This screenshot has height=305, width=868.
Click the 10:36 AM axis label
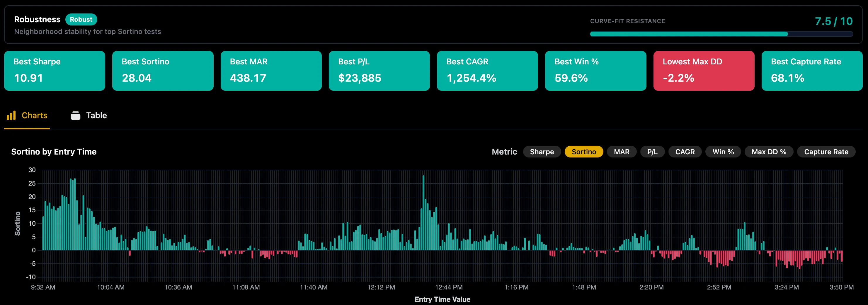178,287
